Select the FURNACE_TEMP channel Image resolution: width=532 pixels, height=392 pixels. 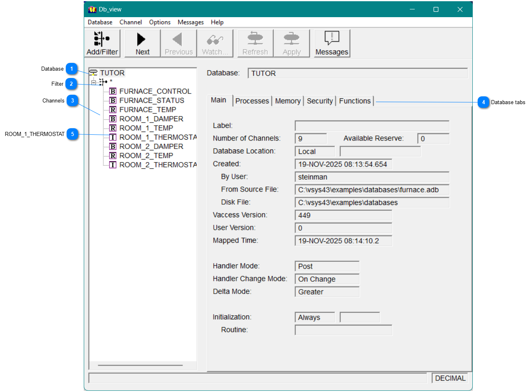148,109
